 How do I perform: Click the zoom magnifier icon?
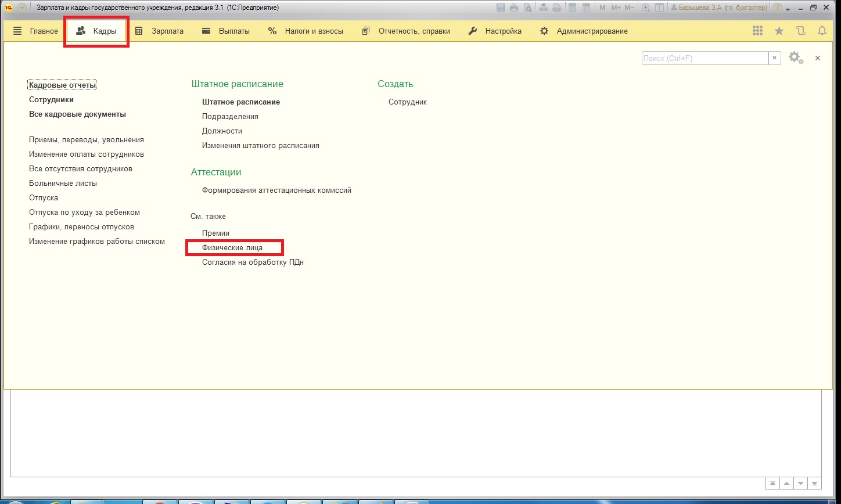[645, 8]
